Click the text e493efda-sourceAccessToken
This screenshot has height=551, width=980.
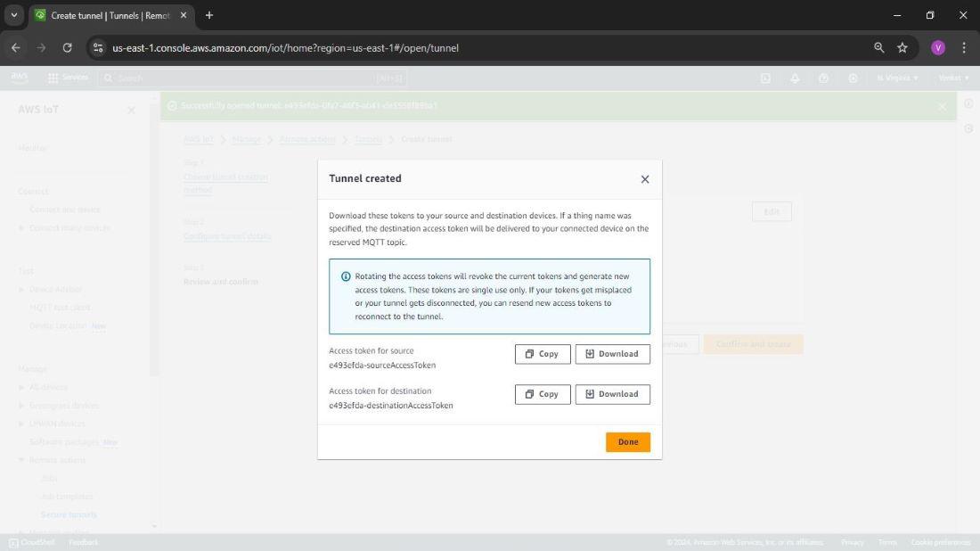pyautogui.click(x=382, y=366)
